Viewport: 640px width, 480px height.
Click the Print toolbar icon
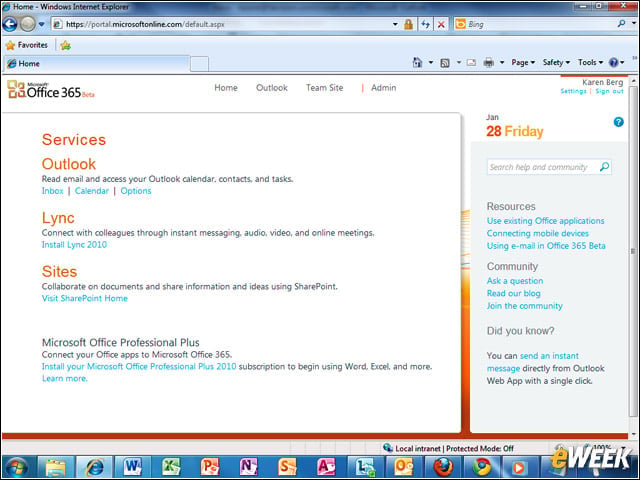(x=489, y=62)
